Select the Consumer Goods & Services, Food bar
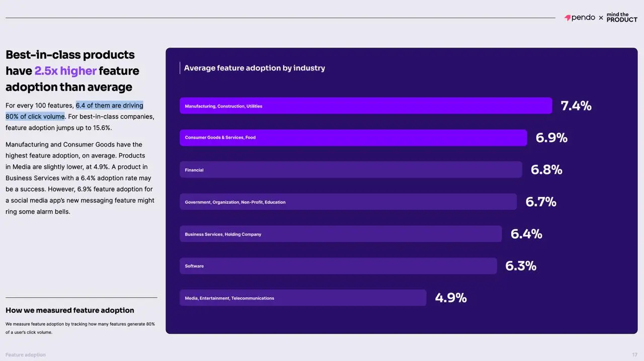 pyautogui.click(x=353, y=138)
